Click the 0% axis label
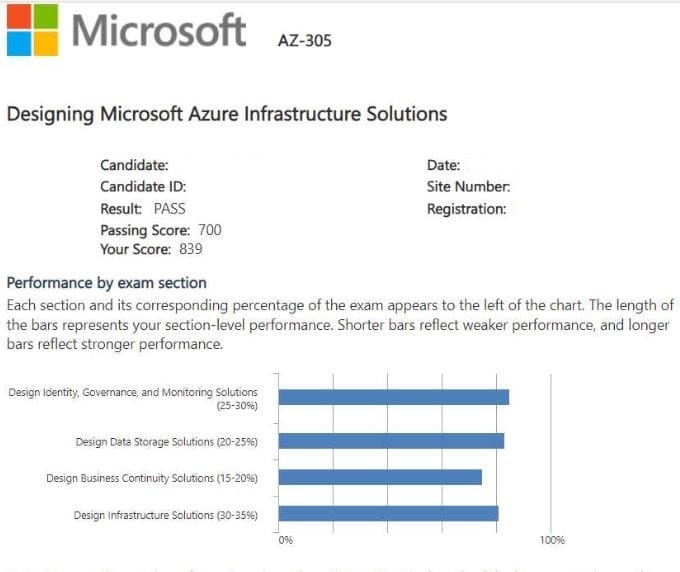This screenshot has width=680, height=572. 285,540
